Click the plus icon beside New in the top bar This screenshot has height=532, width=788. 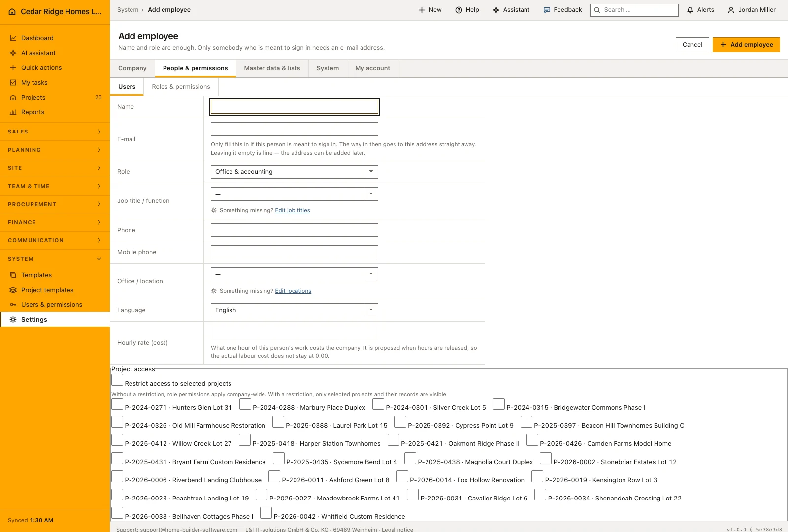pyautogui.click(x=422, y=10)
